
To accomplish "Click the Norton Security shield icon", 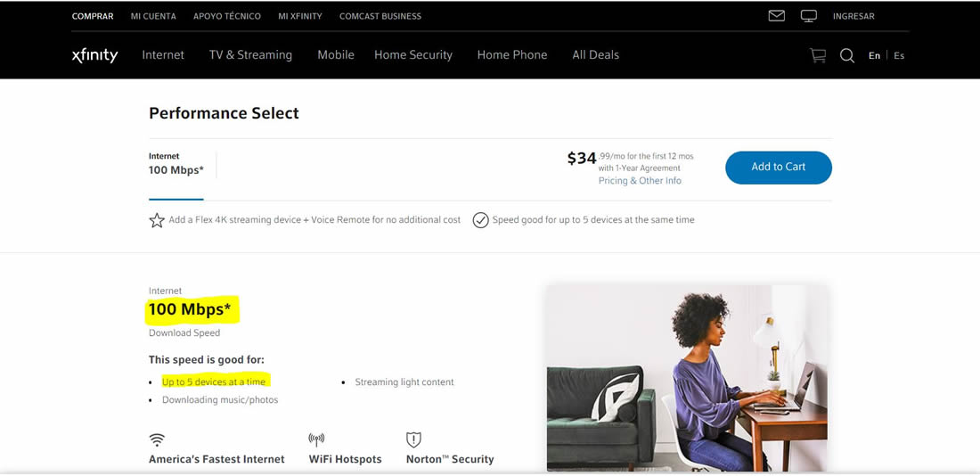I will coord(413,439).
